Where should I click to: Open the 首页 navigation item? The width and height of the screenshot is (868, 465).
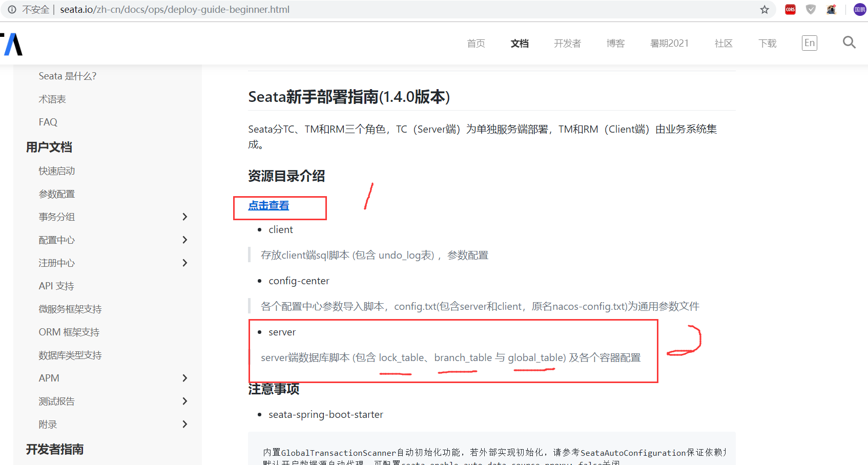click(x=476, y=44)
